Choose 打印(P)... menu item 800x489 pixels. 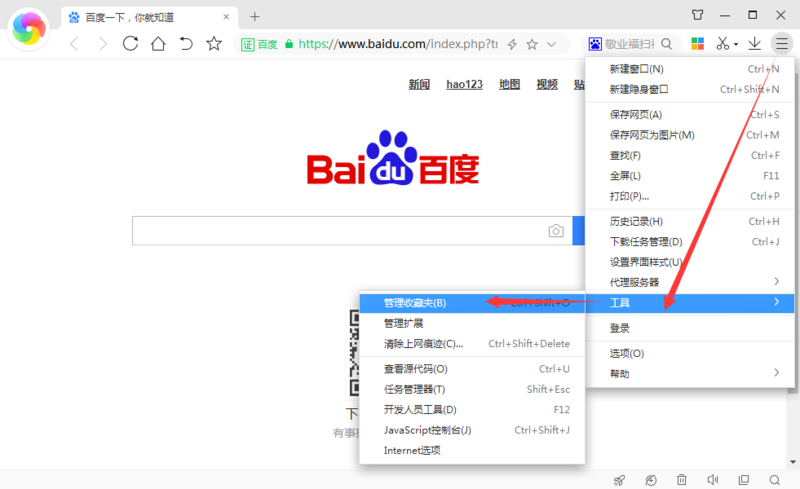point(690,196)
